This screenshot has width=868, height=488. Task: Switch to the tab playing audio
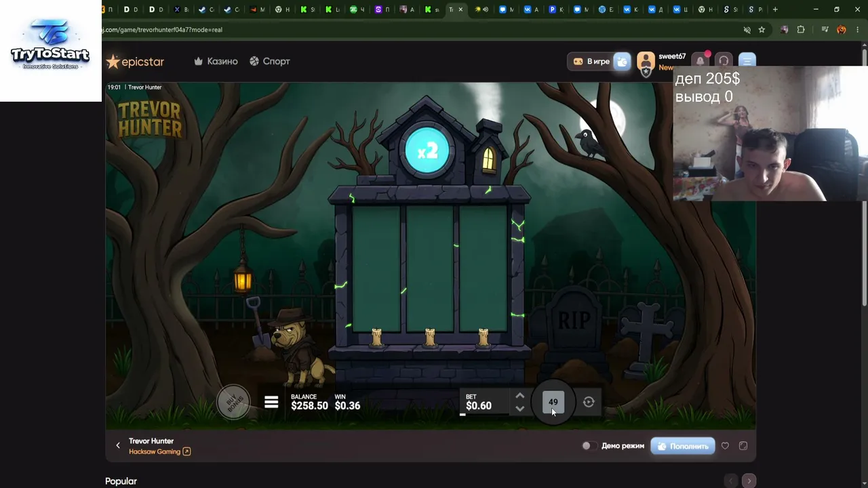(x=481, y=9)
